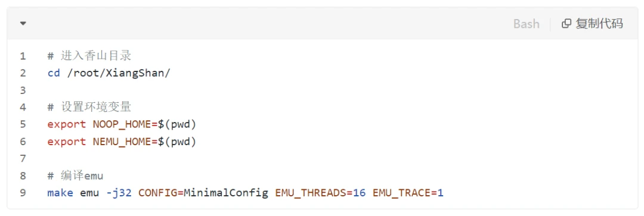This screenshot has width=644, height=216.
Task: Click the comment 进入香山目录
Action: (x=95, y=56)
